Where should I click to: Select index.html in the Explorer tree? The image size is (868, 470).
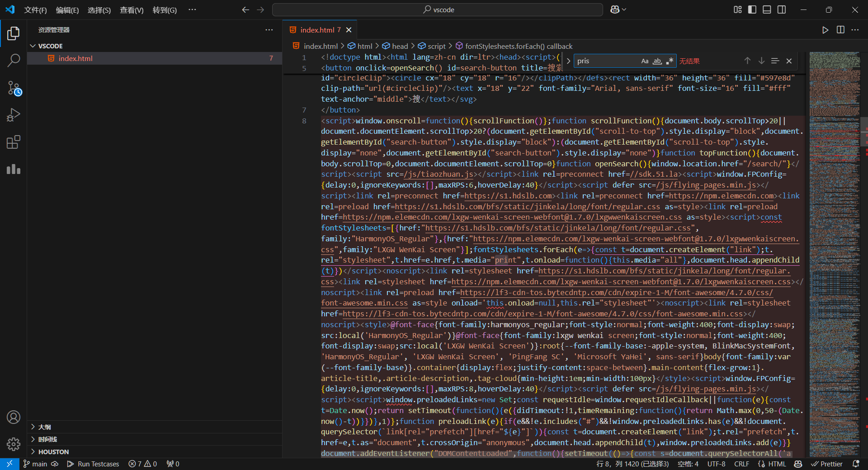(x=155, y=58)
